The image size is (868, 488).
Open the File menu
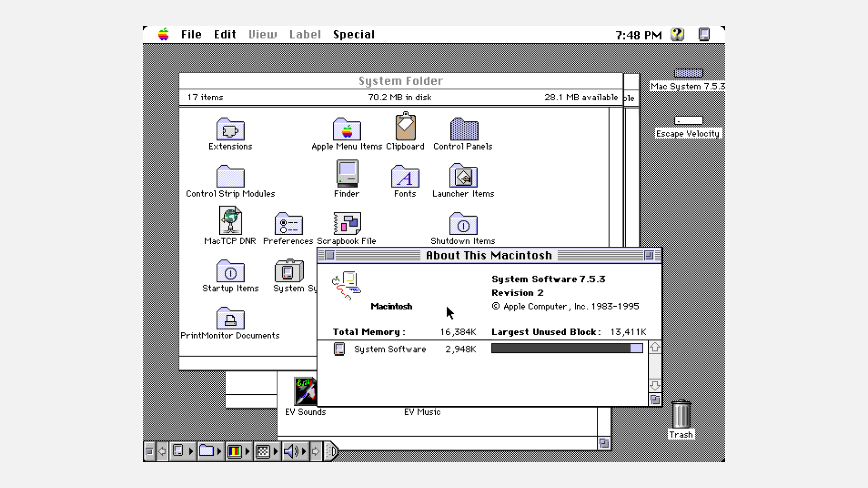click(x=191, y=35)
